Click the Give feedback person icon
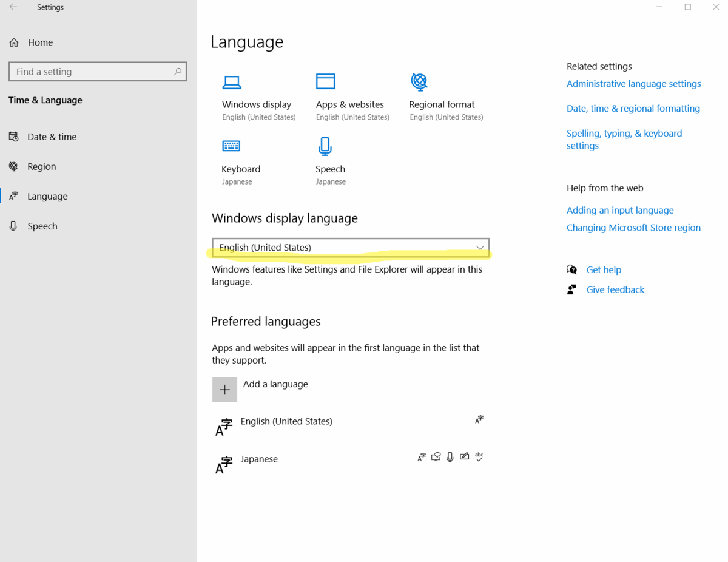Viewport: 728px width, 562px height. click(571, 289)
